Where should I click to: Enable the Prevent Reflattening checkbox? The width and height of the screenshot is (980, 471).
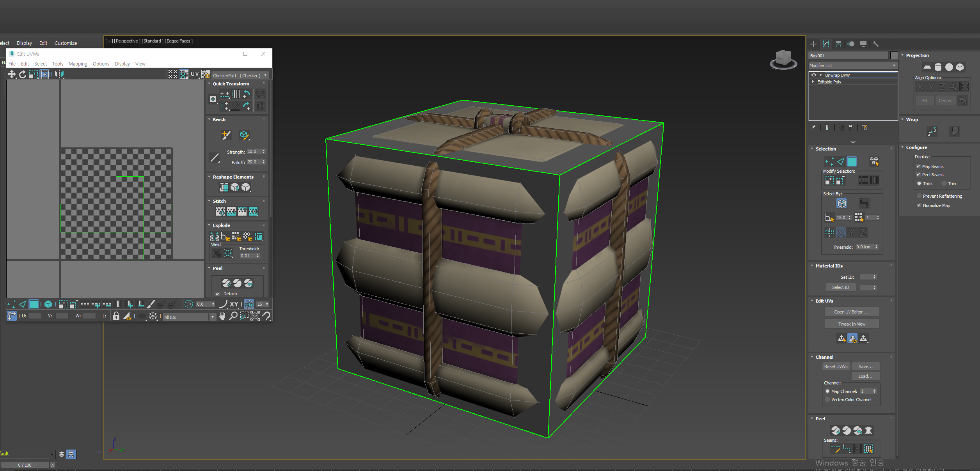tap(919, 196)
